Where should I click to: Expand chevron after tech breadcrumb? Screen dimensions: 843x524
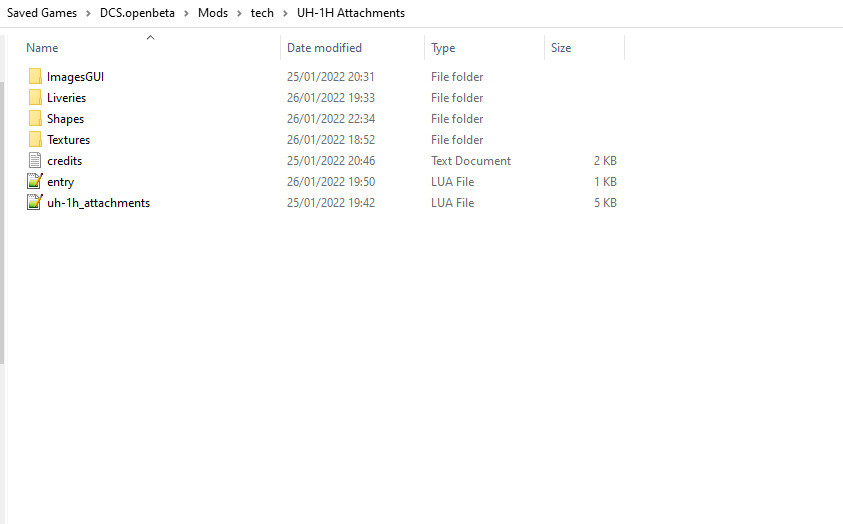pyautogui.click(x=285, y=13)
